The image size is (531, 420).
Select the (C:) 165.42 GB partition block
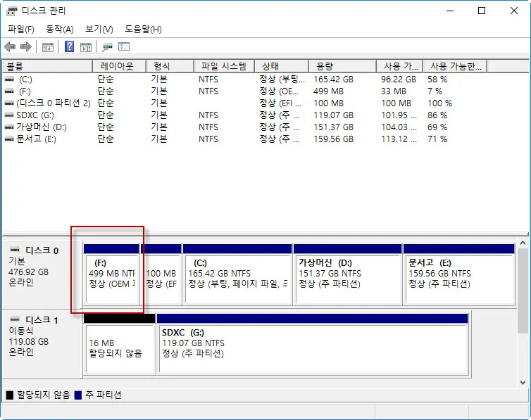(x=237, y=274)
